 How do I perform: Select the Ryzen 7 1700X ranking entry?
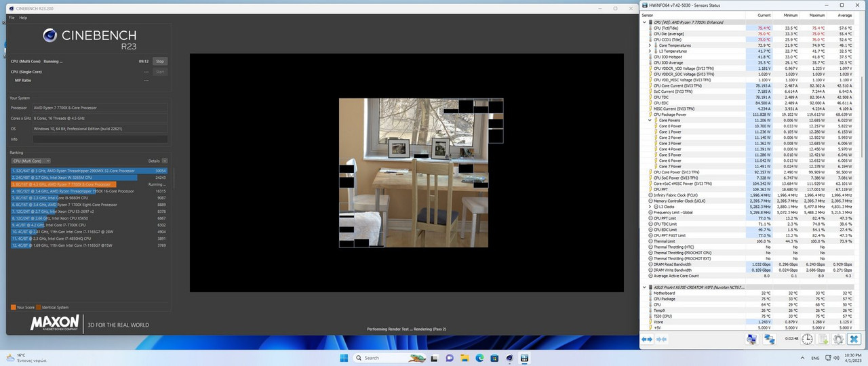click(x=89, y=205)
